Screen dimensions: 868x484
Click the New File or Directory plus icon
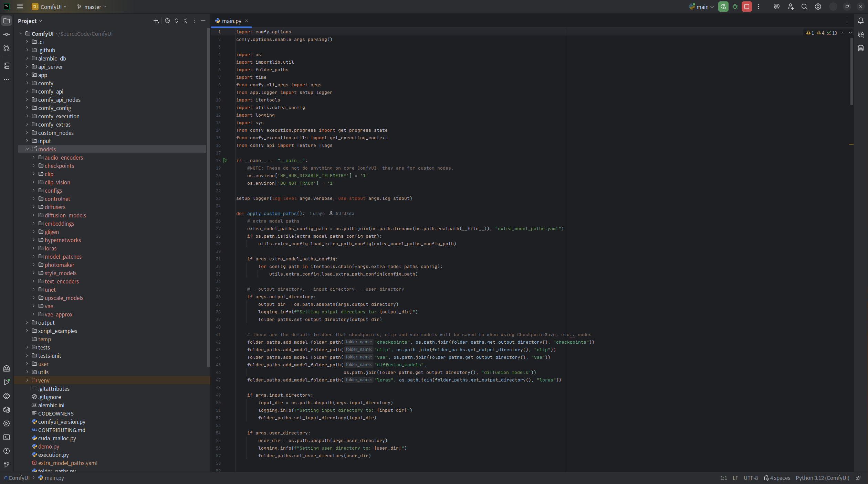pos(156,21)
